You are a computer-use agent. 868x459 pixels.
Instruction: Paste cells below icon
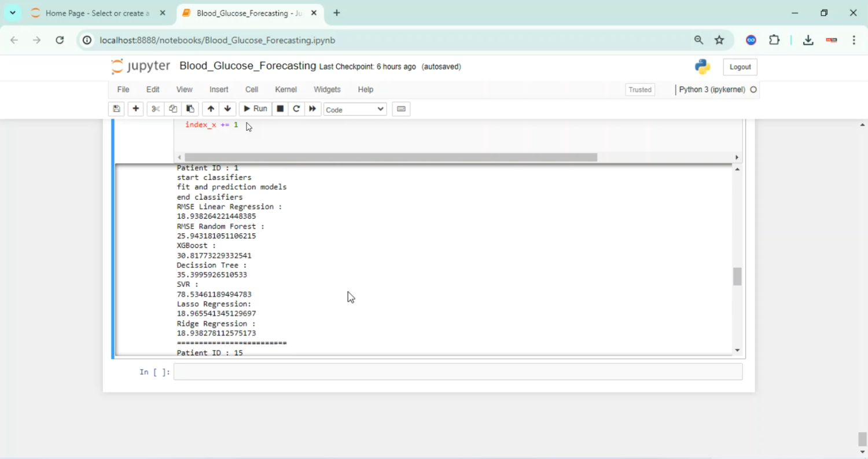(x=190, y=109)
